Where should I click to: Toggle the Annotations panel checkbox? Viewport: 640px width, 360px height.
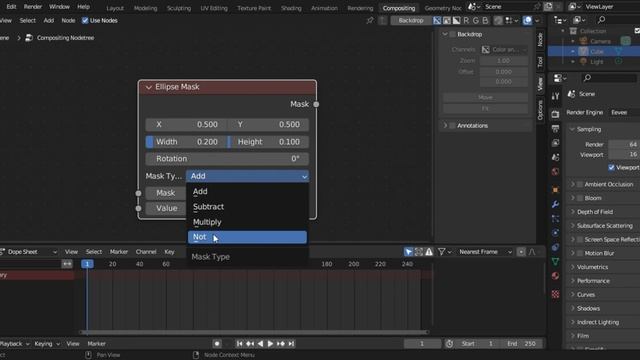453,126
